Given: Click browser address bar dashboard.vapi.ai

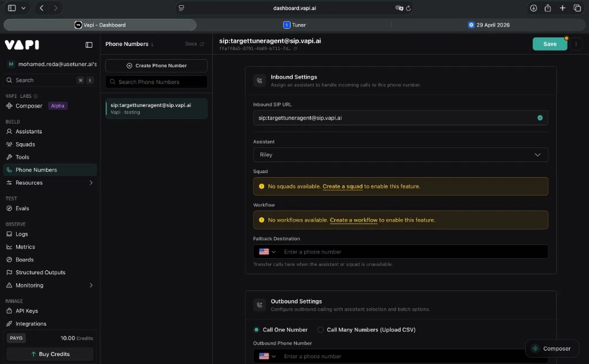Looking at the screenshot, I should tap(294, 8).
